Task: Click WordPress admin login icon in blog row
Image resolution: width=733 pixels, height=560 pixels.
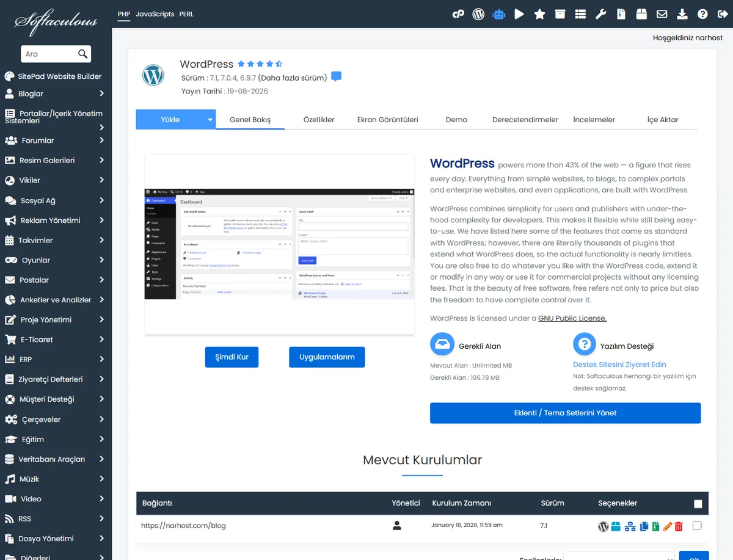Action: [x=604, y=526]
